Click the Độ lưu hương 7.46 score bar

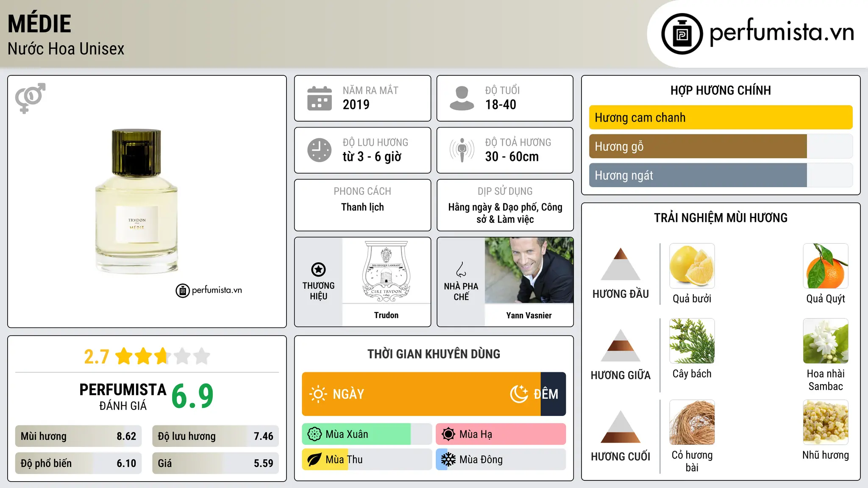[x=215, y=436]
